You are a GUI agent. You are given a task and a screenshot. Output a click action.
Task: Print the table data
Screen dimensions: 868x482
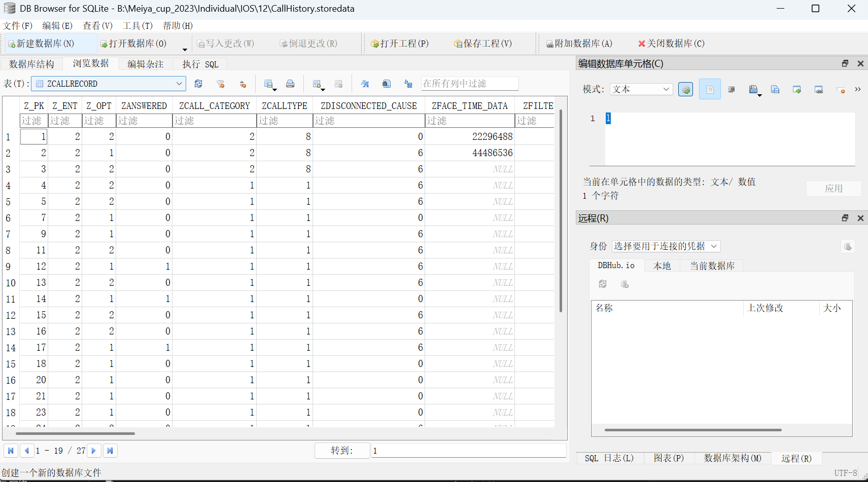(x=290, y=84)
